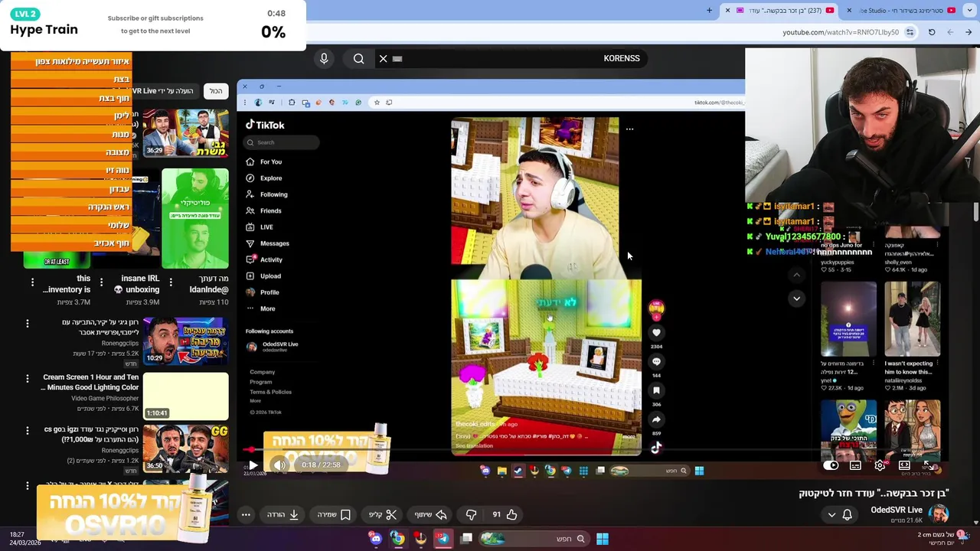Open Upload in TikTok sidebar
The height and width of the screenshot is (551, 980).
click(x=264, y=275)
